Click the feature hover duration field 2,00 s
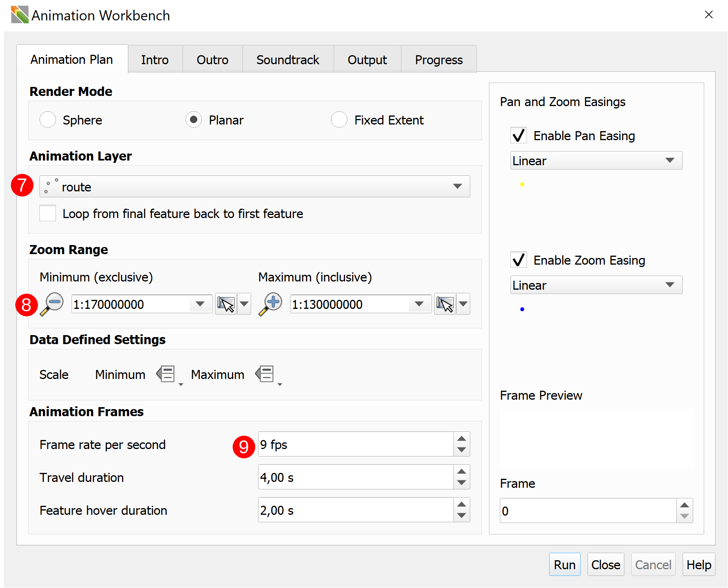The width and height of the screenshot is (728, 588). (x=356, y=510)
